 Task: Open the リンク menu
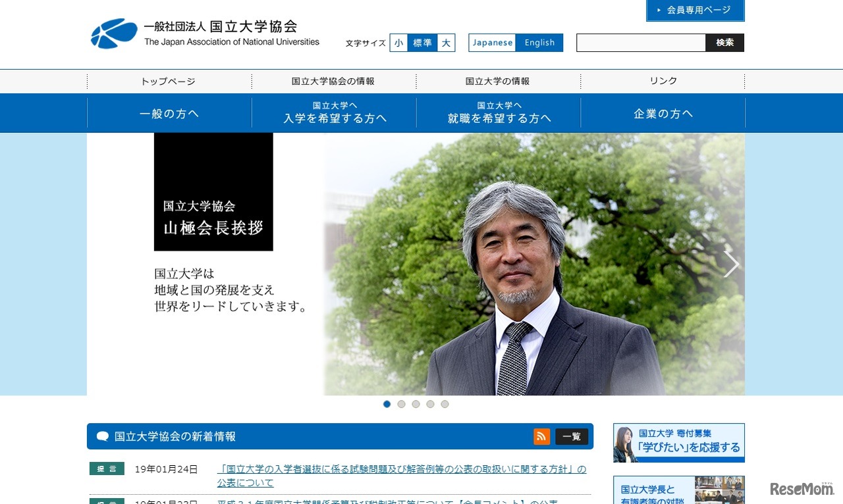pyautogui.click(x=663, y=81)
